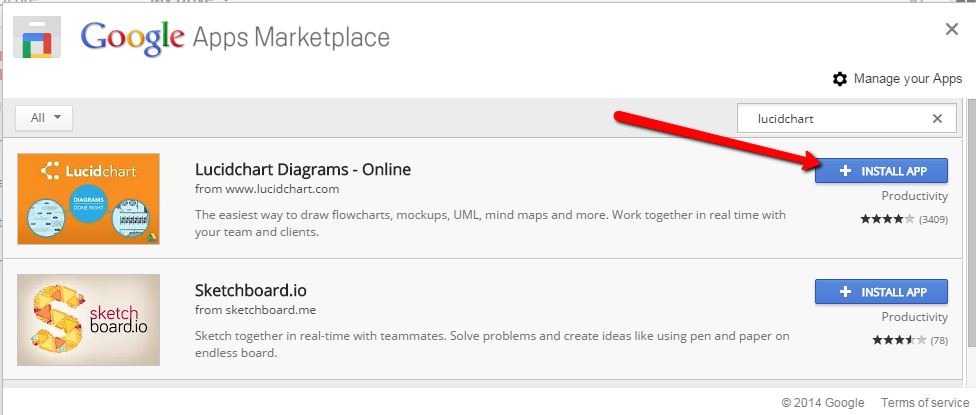Click the Manage your Apps gear icon
This screenshot has width=976, height=415.
(x=840, y=79)
